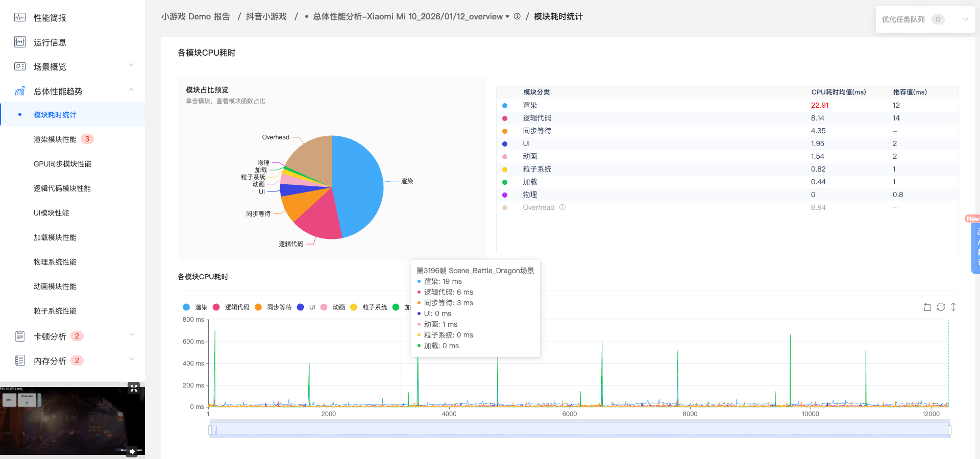Open the 性能简报 sidebar section
Viewport: 980px width, 459px height.
pyautogui.click(x=50, y=18)
